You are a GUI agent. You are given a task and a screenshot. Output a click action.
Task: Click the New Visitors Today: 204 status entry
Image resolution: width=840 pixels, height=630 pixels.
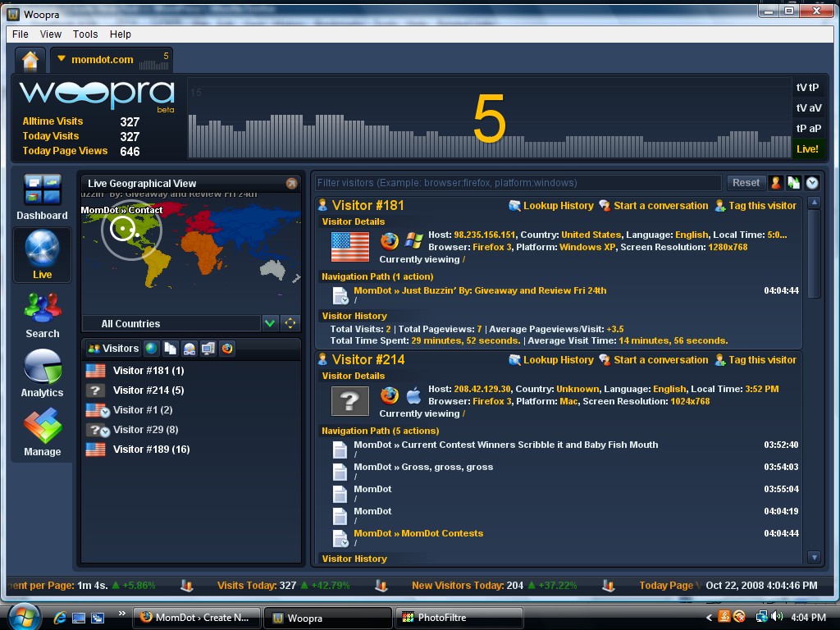coord(494,586)
